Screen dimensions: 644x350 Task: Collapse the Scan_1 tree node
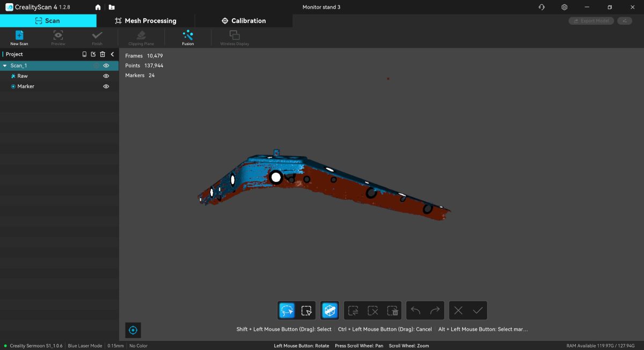(x=5, y=65)
